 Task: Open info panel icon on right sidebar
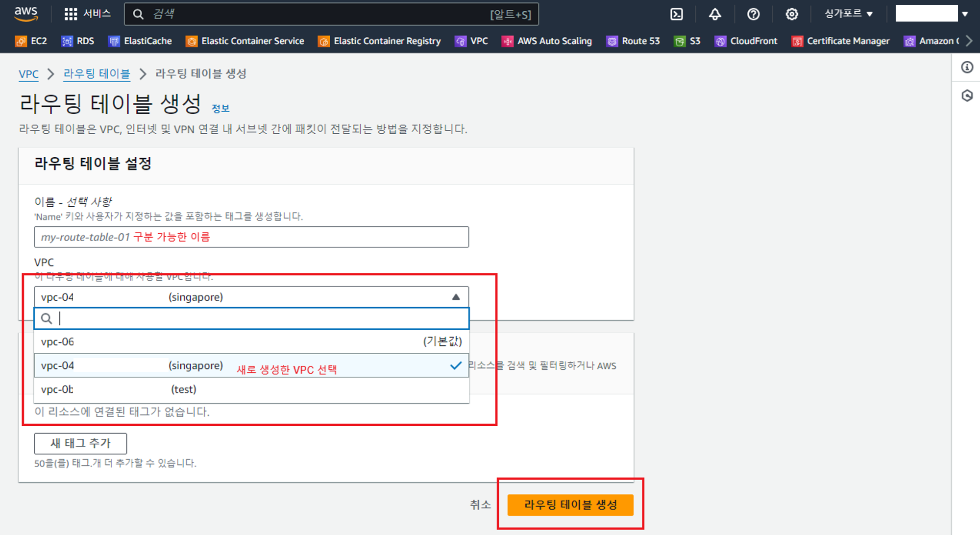tap(967, 67)
